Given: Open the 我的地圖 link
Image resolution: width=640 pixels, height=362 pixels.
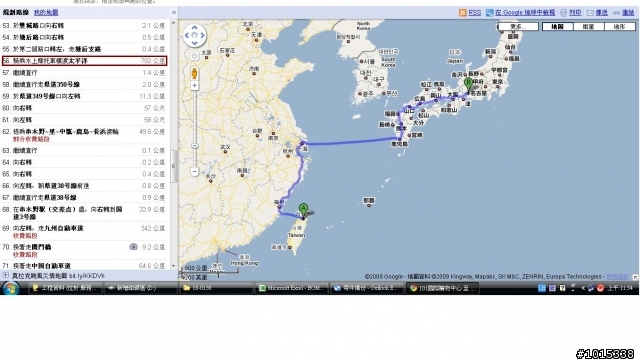Looking at the screenshot, I should tap(46, 13).
